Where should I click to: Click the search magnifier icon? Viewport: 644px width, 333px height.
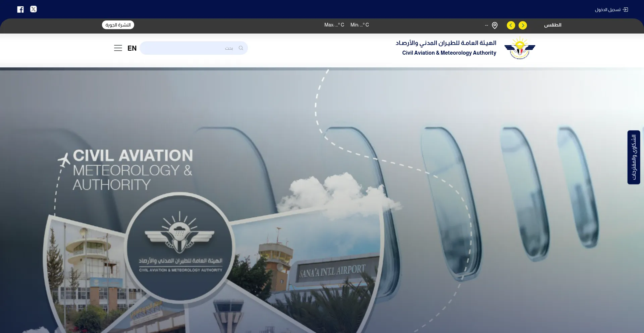pyautogui.click(x=241, y=48)
